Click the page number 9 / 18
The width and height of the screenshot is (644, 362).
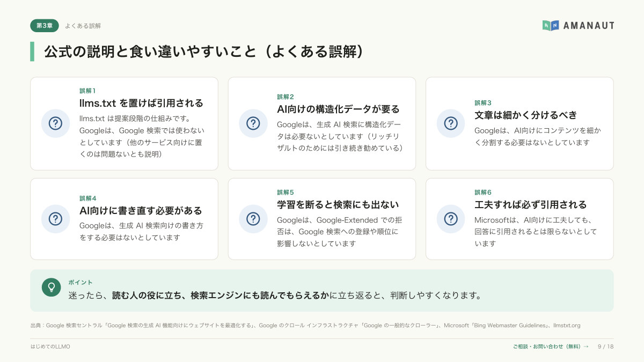pyautogui.click(x=605, y=346)
